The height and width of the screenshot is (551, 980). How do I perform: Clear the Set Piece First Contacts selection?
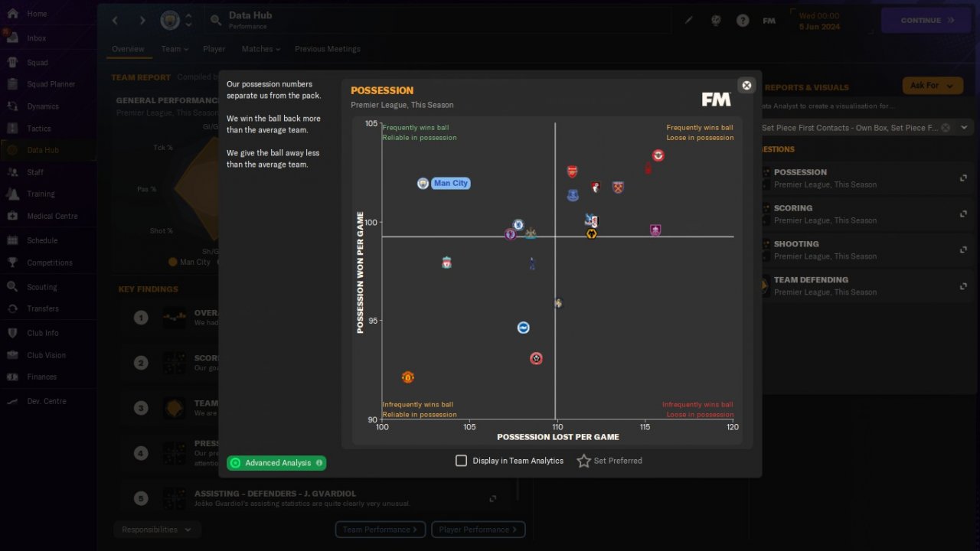coord(946,128)
